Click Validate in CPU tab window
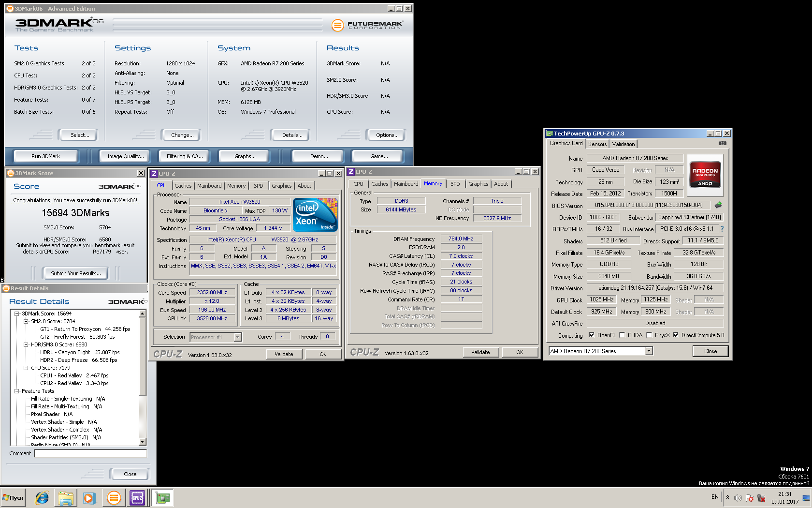The height and width of the screenshot is (508, 812). [284, 354]
